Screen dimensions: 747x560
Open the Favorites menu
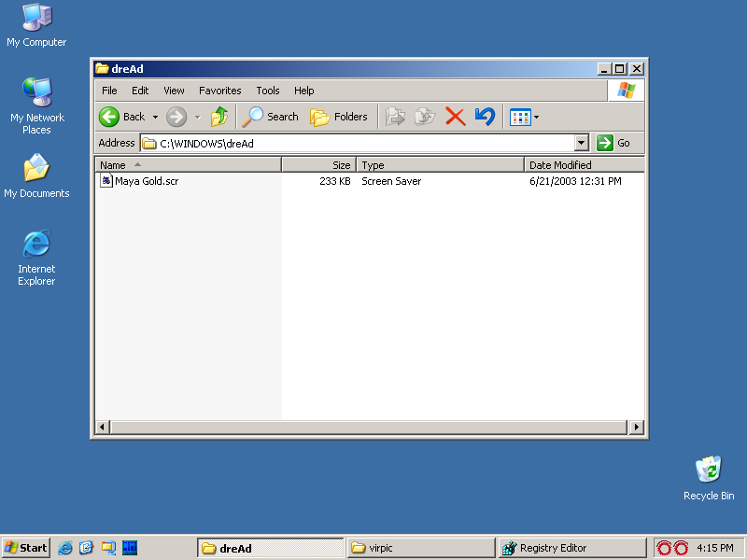[220, 91]
